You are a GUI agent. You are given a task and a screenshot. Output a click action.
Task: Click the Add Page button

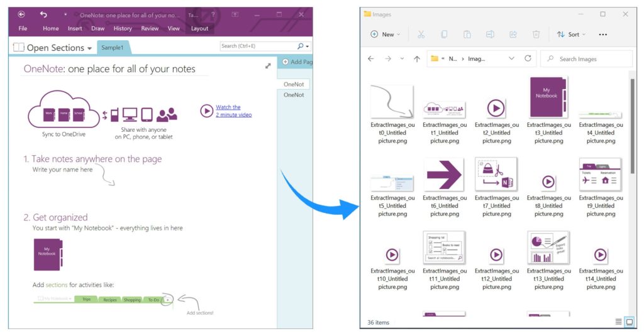click(x=294, y=62)
